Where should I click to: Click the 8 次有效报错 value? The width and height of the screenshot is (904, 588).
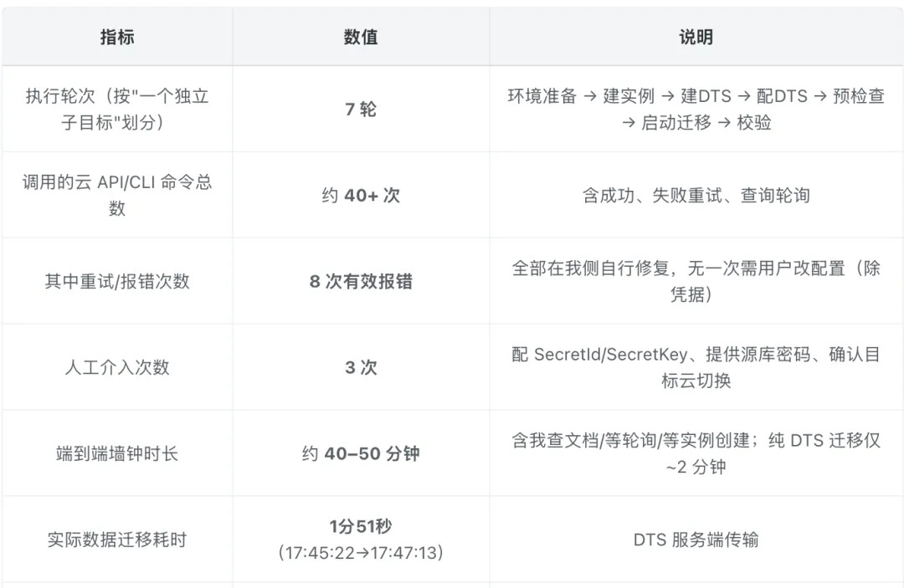[x=361, y=281]
